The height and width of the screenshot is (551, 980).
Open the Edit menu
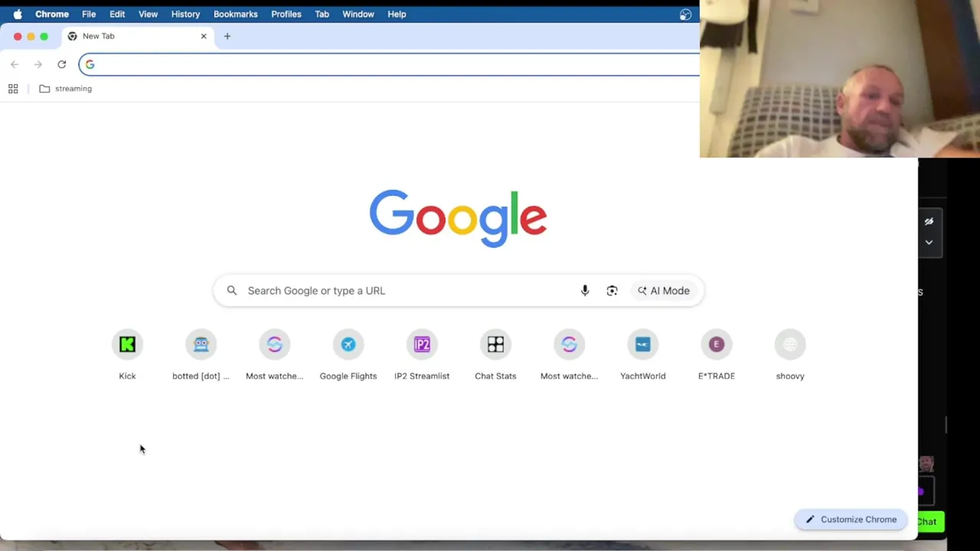117,14
